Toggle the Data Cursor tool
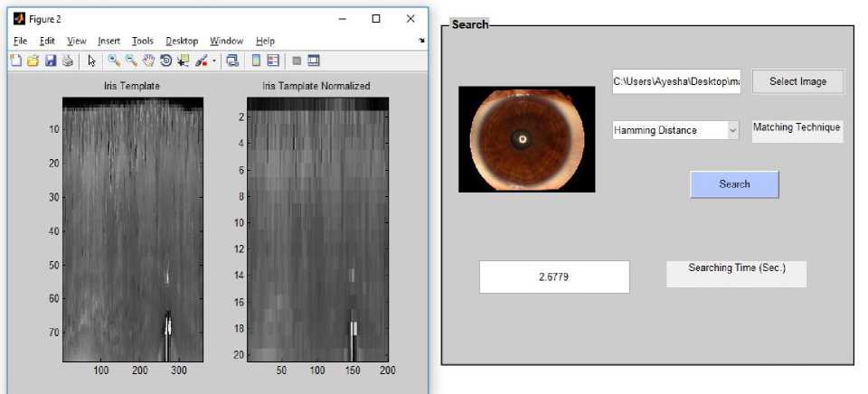The height and width of the screenshot is (394, 868). pos(184,61)
